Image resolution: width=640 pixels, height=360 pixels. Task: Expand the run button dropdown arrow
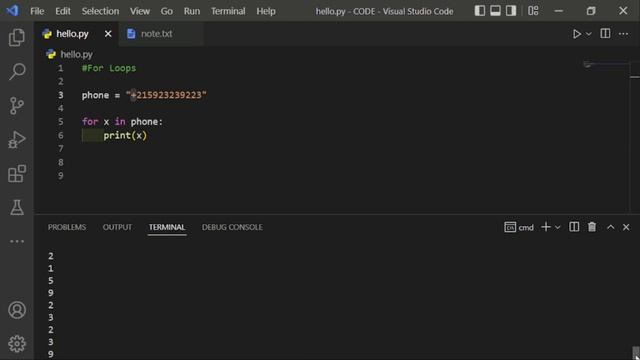tap(589, 34)
